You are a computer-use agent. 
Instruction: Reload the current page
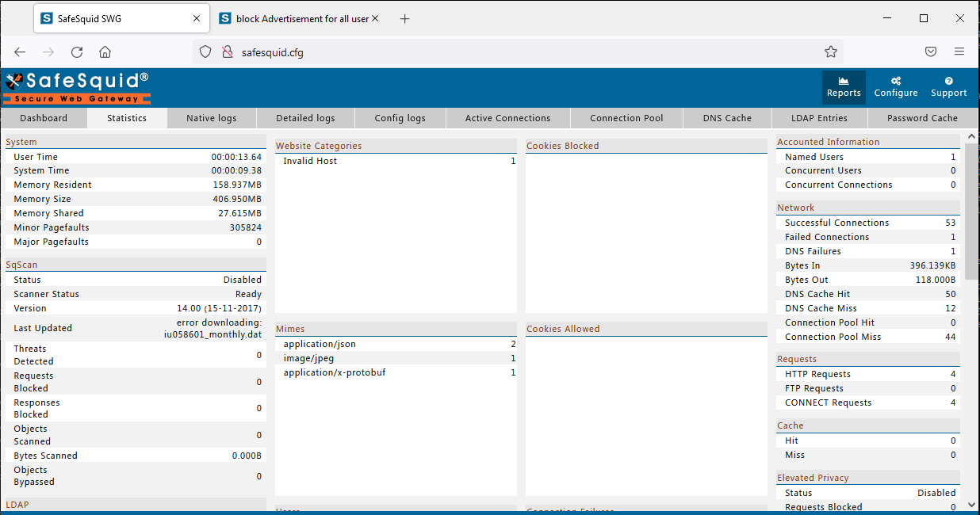point(77,52)
